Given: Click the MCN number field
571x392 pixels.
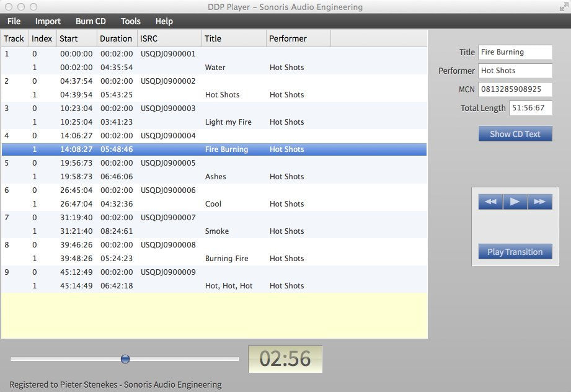Looking at the screenshot, I should pos(515,89).
